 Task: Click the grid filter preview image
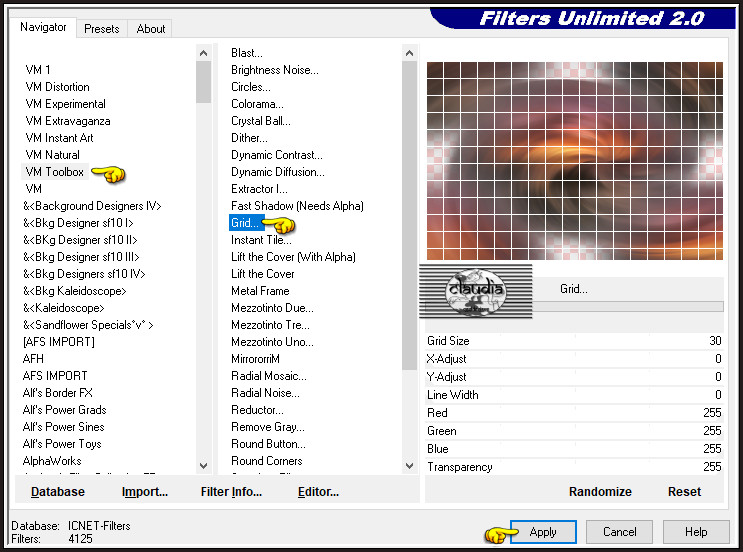coord(575,161)
